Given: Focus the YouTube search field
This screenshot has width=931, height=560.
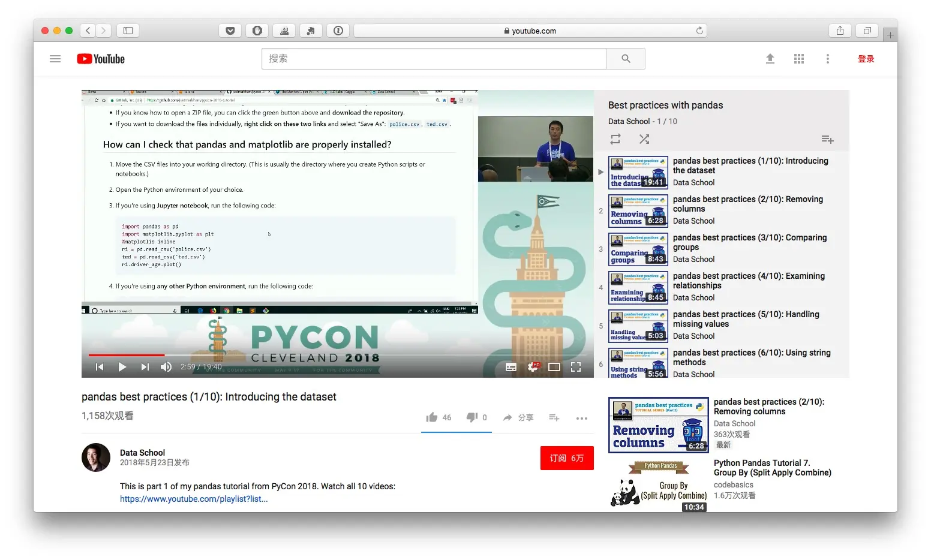Looking at the screenshot, I should tap(434, 59).
